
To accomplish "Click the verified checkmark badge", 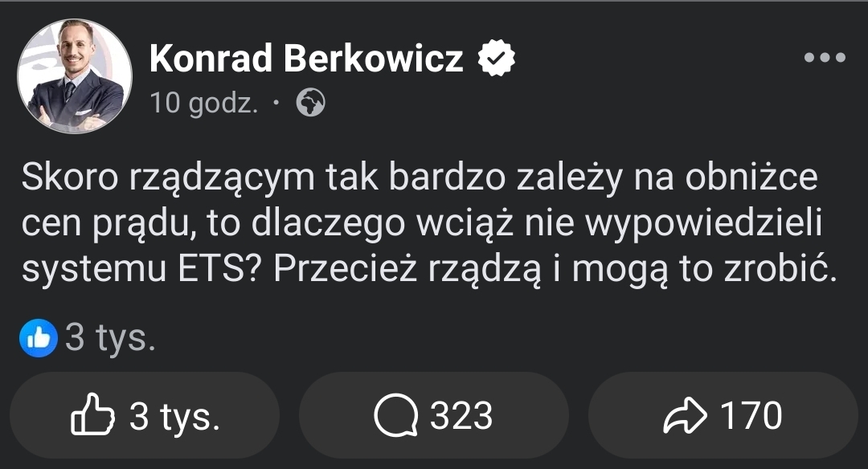I will 497,58.
